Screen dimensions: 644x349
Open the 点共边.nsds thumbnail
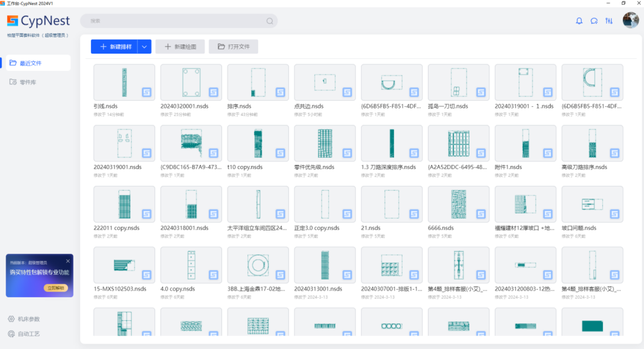[325, 82]
